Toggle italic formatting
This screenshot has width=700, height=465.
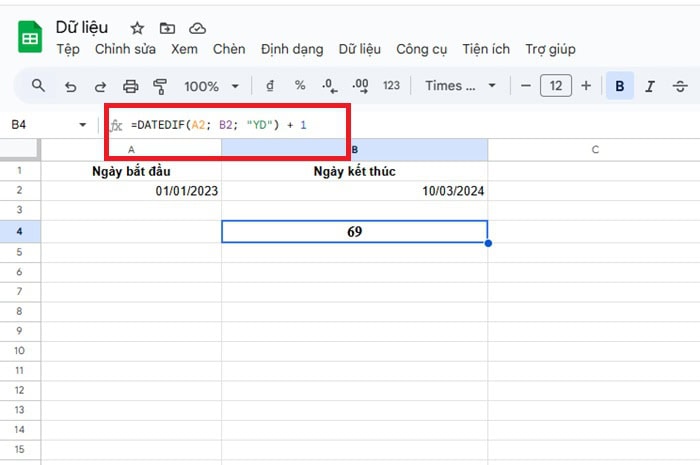[650, 86]
